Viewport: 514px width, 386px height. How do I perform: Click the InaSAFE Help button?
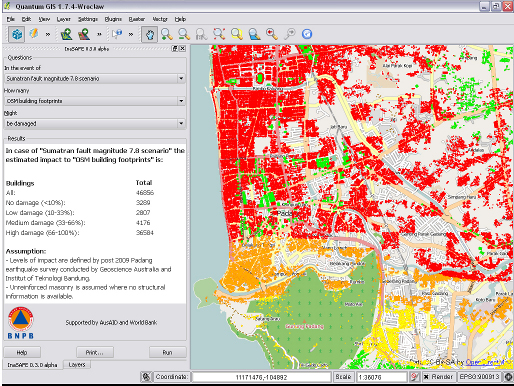click(22, 353)
